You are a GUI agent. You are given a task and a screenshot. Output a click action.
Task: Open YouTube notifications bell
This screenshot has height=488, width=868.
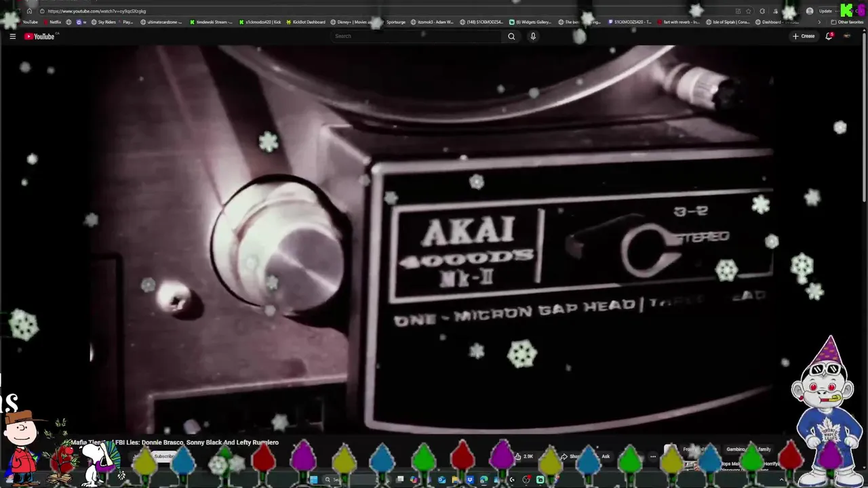pyautogui.click(x=829, y=36)
